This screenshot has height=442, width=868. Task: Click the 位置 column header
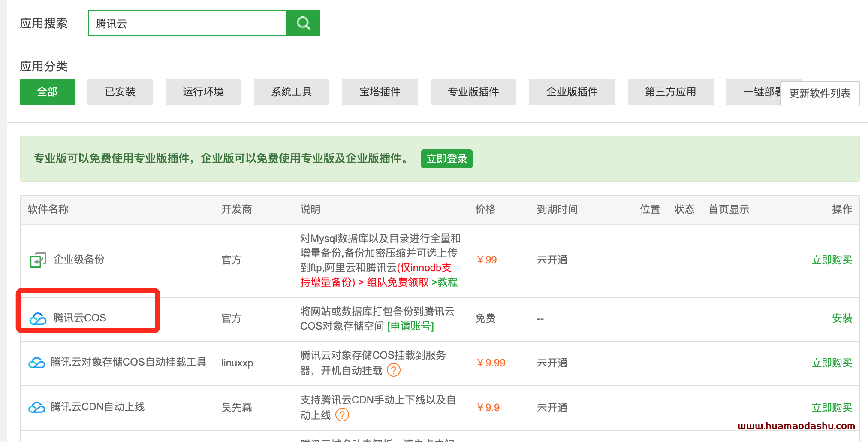coord(650,209)
